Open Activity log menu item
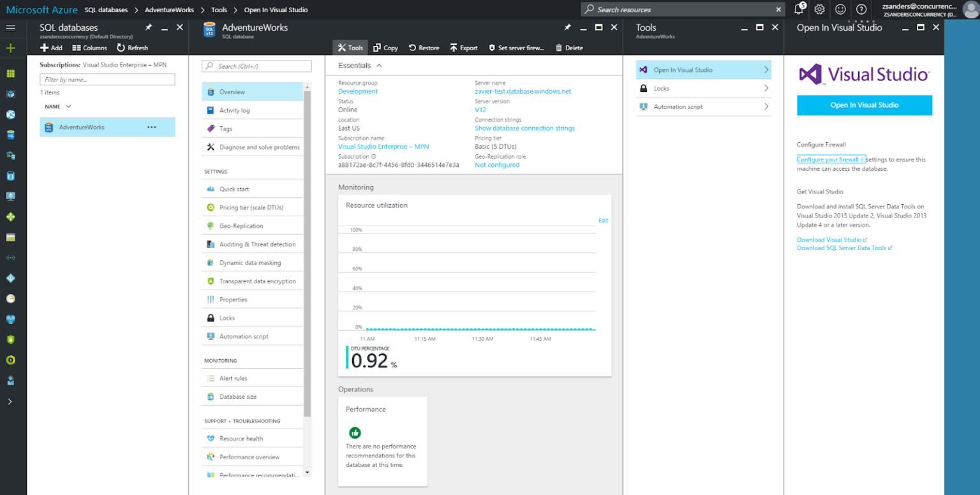The height and width of the screenshot is (495, 980). (x=253, y=110)
